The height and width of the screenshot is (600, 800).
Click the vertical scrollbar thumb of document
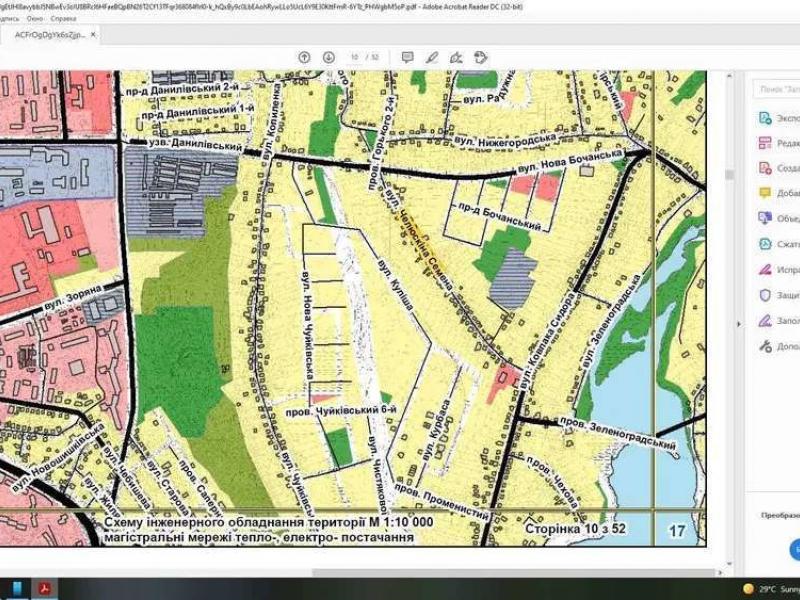728,174
